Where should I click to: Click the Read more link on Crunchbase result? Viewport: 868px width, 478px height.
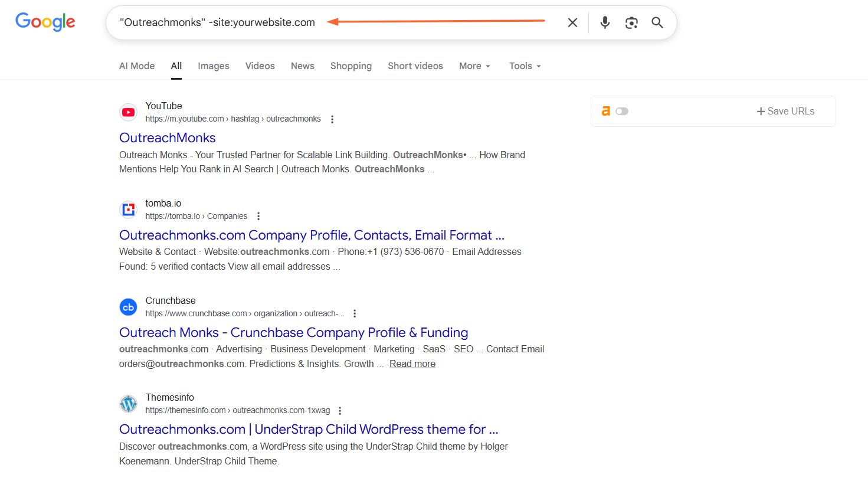click(x=412, y=364)
